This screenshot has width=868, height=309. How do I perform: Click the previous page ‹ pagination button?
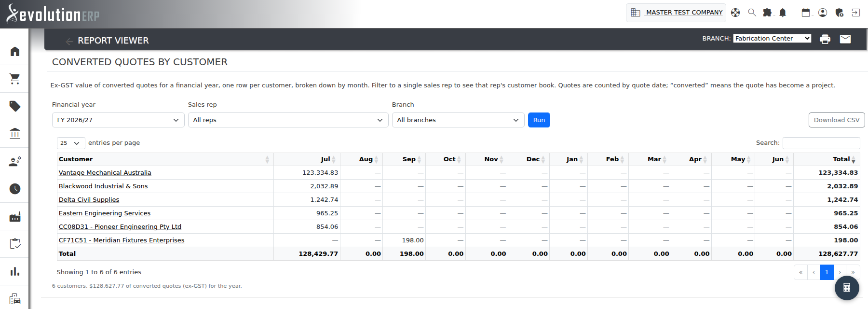pos(814,272)
